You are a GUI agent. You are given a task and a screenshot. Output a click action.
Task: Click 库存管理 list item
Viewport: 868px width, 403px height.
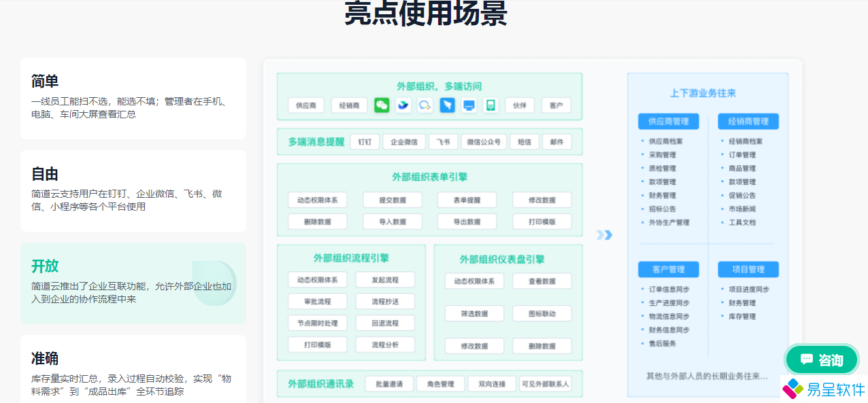tap(742, 317)
